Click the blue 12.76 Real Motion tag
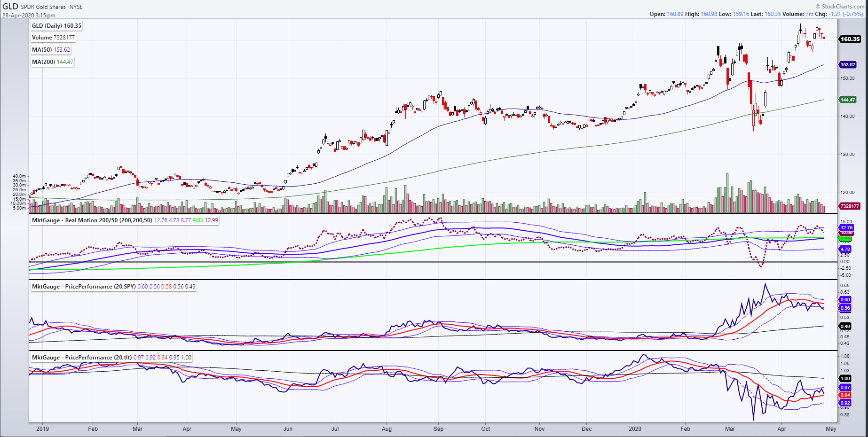Screen dimensions: 868x437 (x=846, y=227)
